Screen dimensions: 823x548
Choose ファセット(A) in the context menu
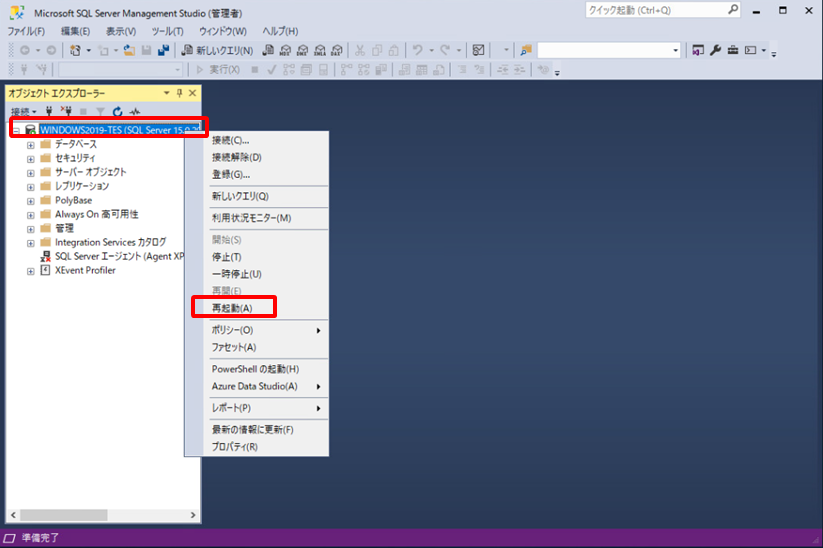(266, 347)
